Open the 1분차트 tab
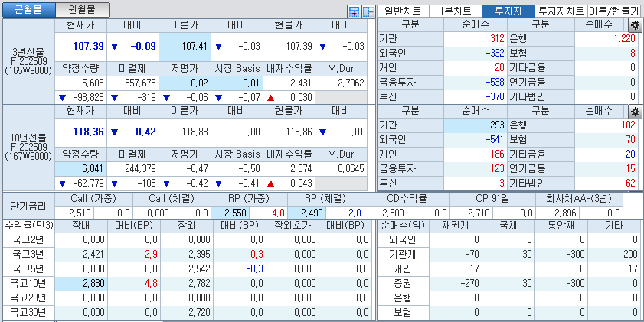 pyautogui.click(x=456, y=11)
